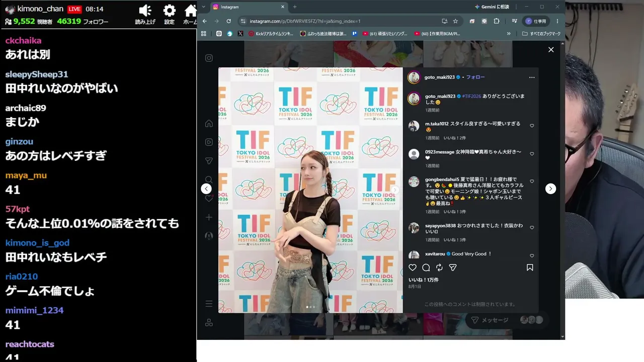Click the comment bubble icon under the post
Image resolution: width=644 pixels, height=362 pixels.
(426, 267)
